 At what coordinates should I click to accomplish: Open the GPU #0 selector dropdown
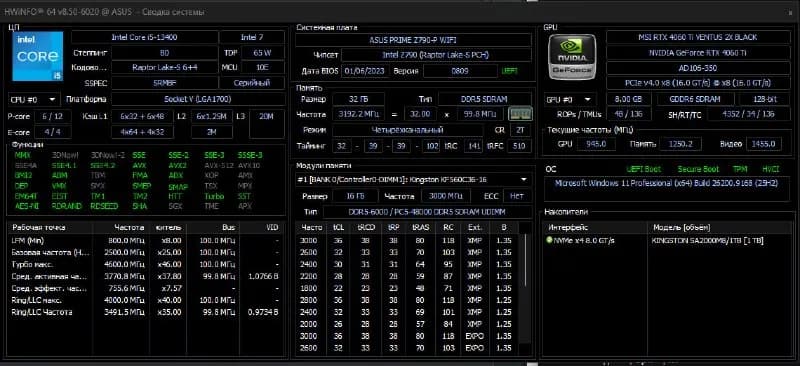[x=570, y=99]
